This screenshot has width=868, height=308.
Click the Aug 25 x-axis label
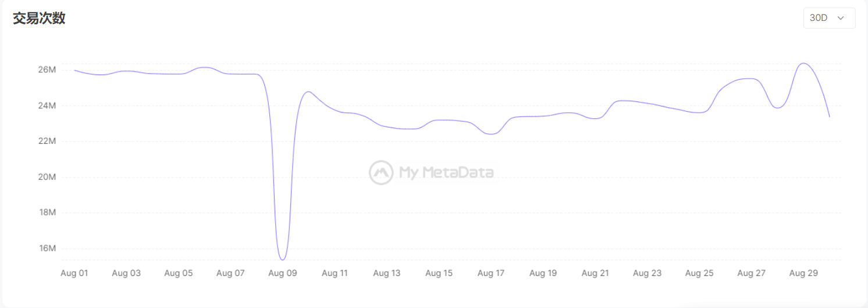(699, 273)
